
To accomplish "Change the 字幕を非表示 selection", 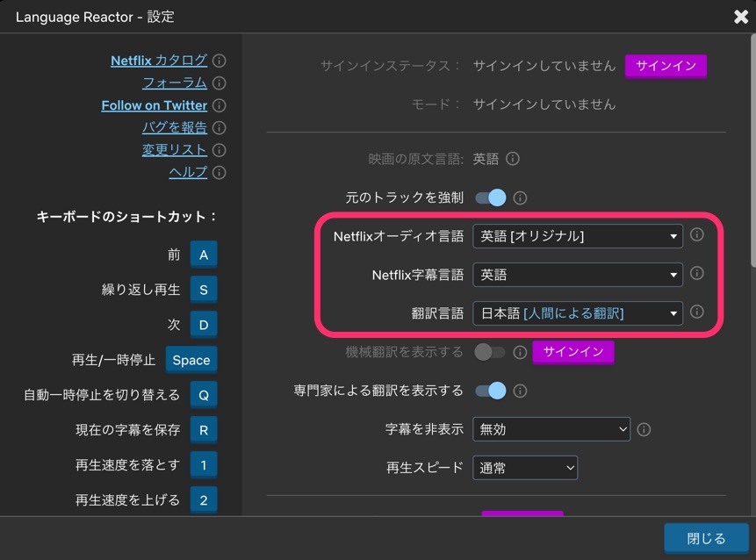I will click(551, 429).
